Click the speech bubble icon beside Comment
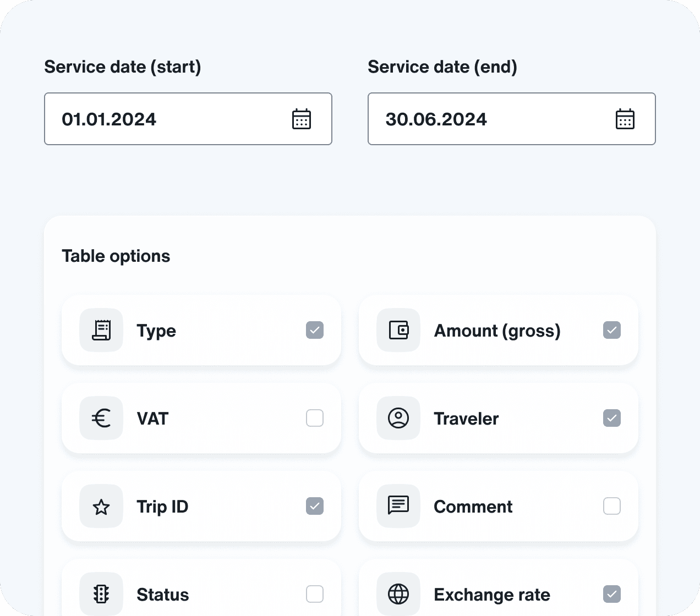This screenshot has width=700, height=616. [x=398, y=505]
